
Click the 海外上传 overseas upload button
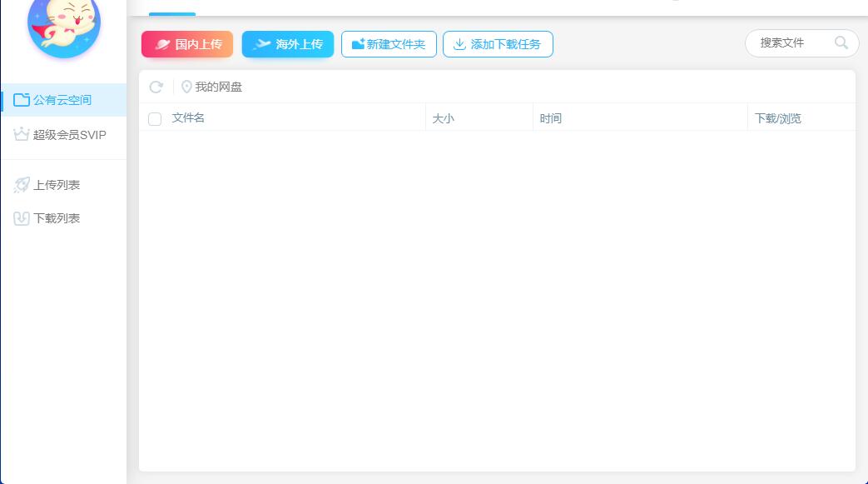[x=288, y=44]
